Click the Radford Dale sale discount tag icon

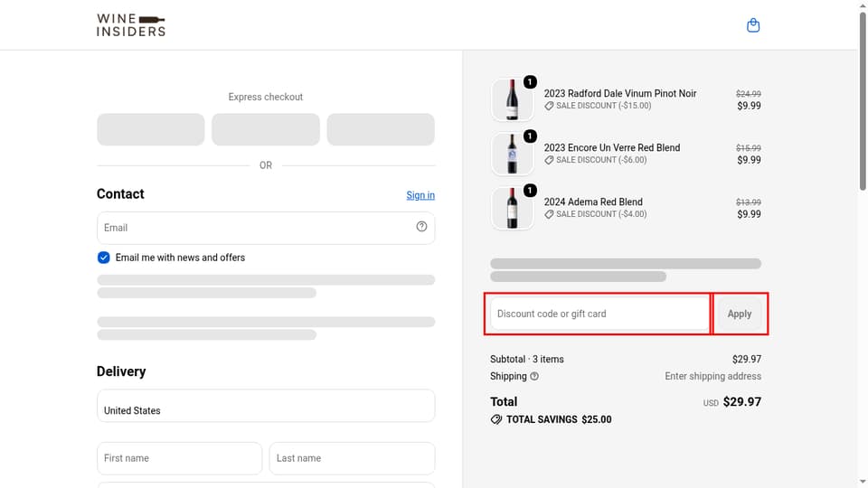point(549,106)
